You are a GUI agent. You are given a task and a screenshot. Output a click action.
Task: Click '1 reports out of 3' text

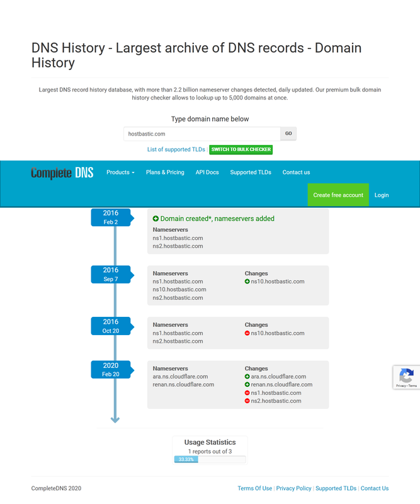click(x=210, y=451)
